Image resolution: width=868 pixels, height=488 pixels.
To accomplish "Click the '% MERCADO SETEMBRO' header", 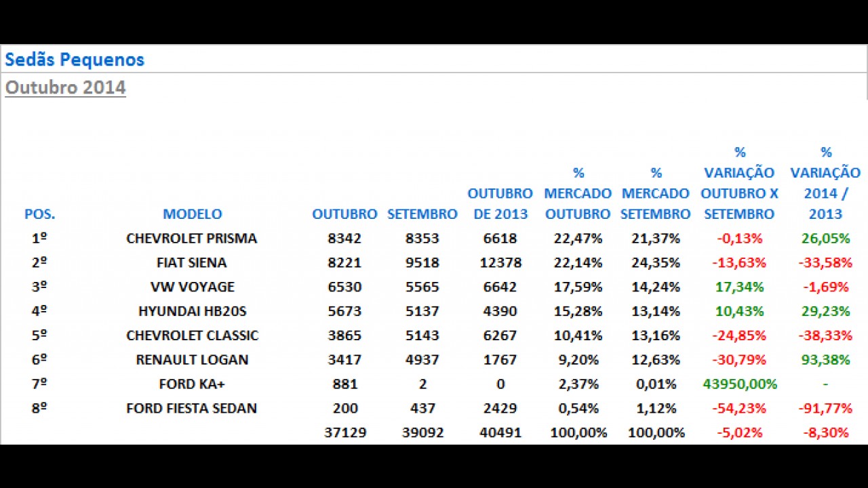I will 656,194.
